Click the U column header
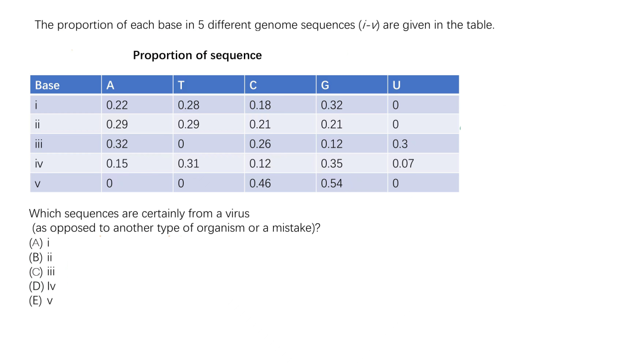The image size is (644, 363). pyautogui.click(x=423, y=85)
